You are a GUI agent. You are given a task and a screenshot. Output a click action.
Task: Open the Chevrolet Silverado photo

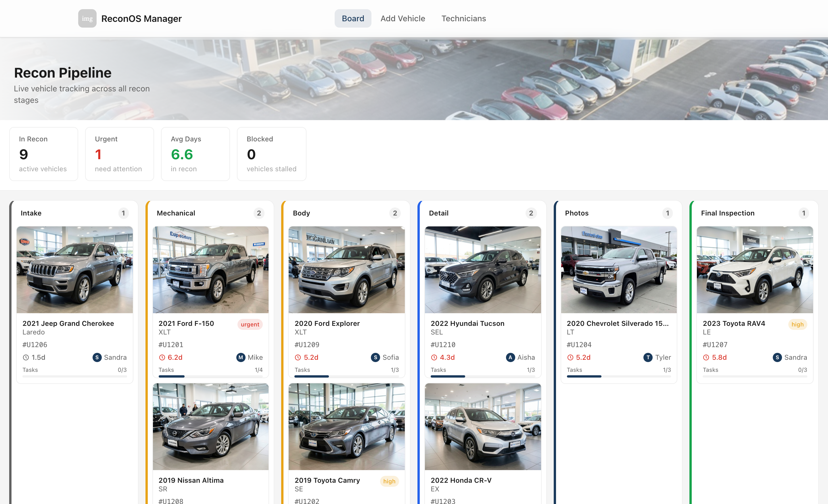[x=619, y=270]
